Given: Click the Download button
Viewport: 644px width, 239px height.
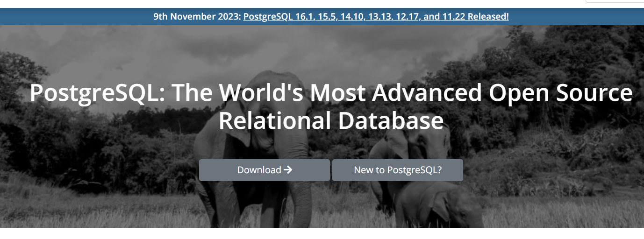Looking at the screenshot, I should (265, 170).
